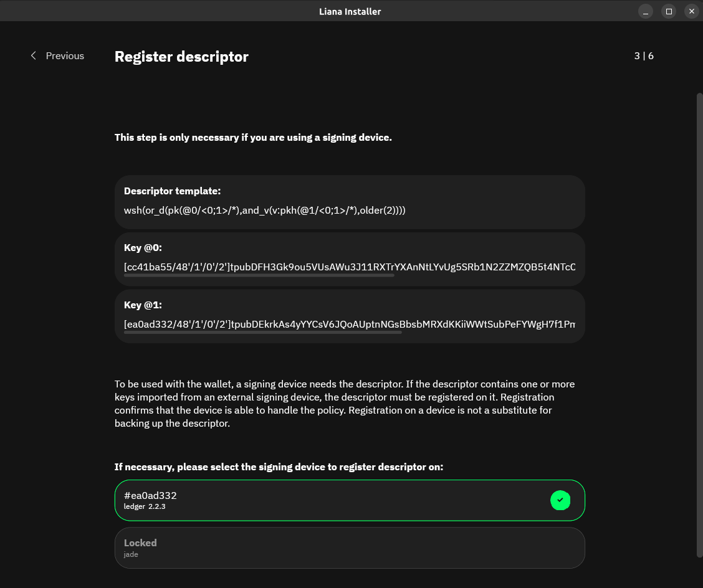The width and height of the screenshot is (703, 588).
Task: Go back with the Previous button
Action: 57,55
